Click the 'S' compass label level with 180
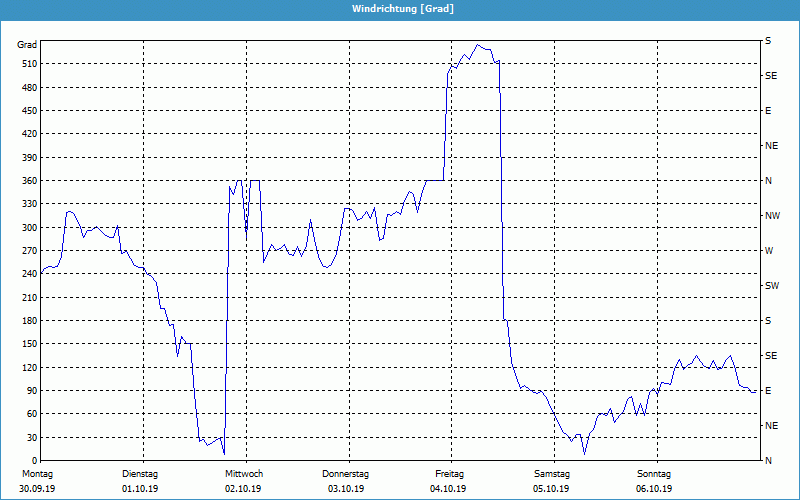800x500 pixels. click(x=768, y=321)
